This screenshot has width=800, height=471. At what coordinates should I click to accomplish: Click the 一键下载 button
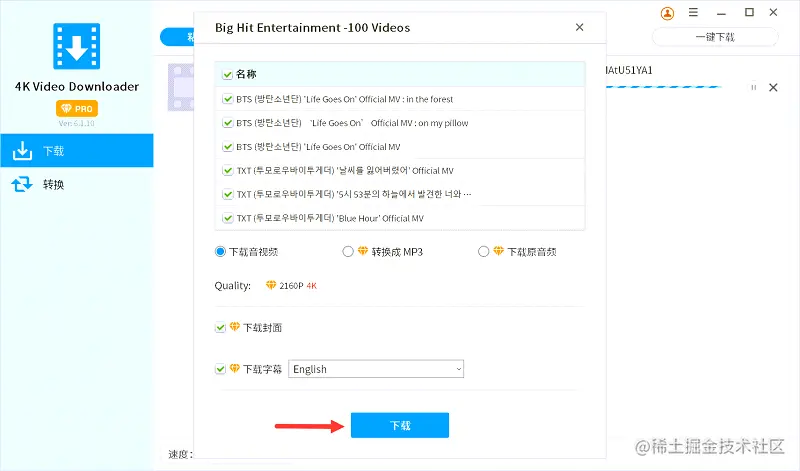point(715,37)
